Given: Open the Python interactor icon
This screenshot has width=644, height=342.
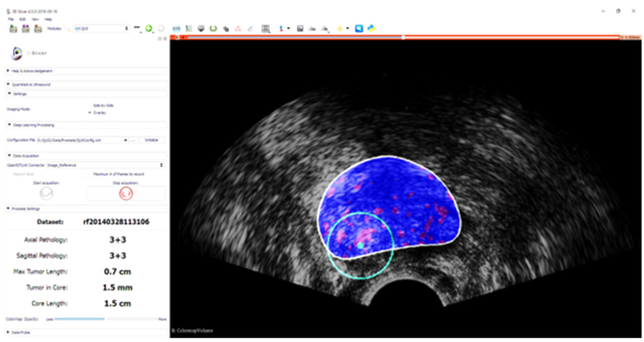Looking at the screenshot, I should 371,28.
